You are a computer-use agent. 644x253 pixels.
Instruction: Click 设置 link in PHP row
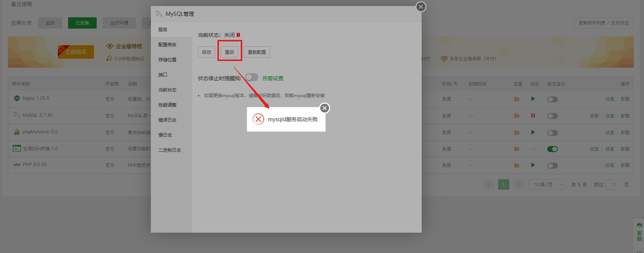pos(610,165)
